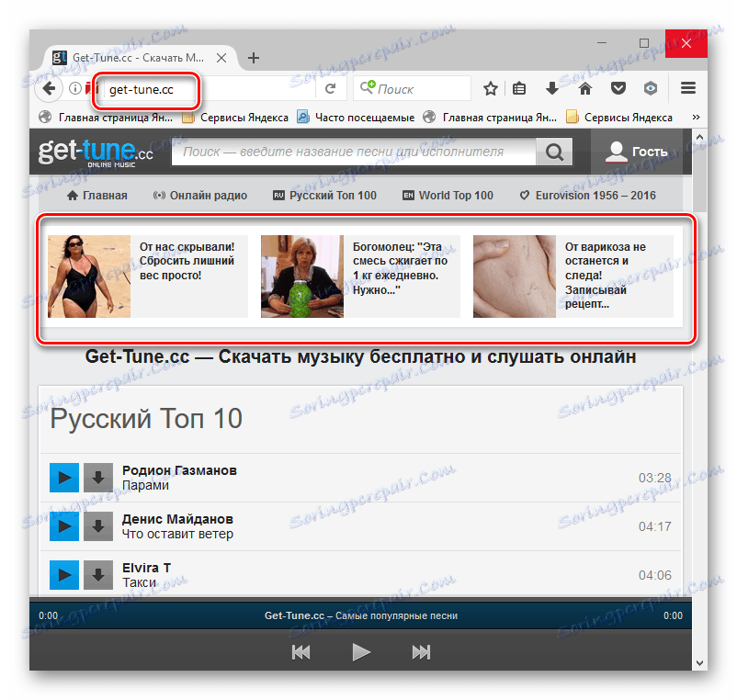Minimize the browser window
737x700 pixels.
click(x=602, y=43)
